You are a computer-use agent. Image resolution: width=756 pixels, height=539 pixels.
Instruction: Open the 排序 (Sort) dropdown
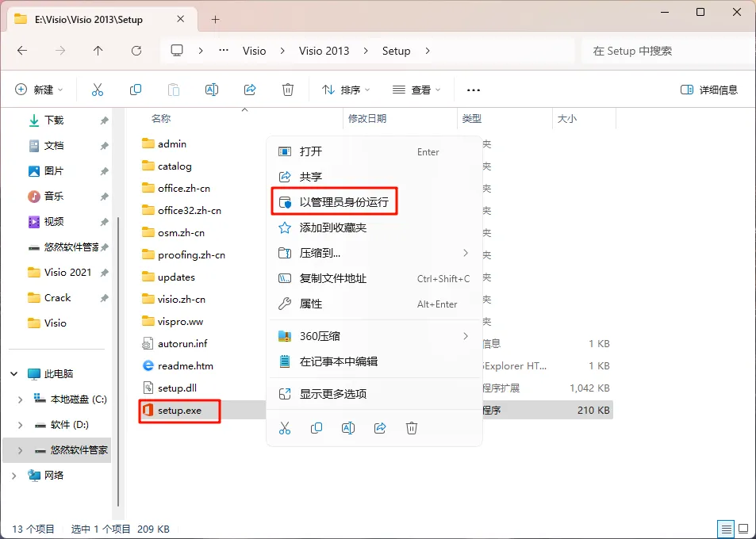pyautogui.click(x=346, y=90)
